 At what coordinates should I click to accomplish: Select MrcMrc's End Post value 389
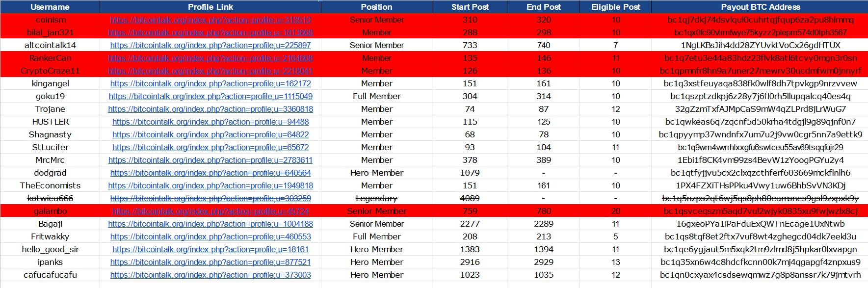click(x=544, y=160)
